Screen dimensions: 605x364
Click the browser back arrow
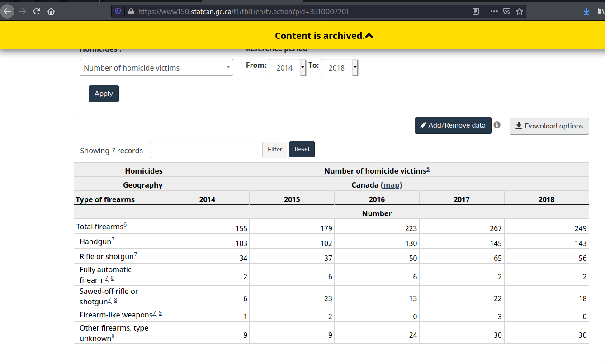point(7,11)
